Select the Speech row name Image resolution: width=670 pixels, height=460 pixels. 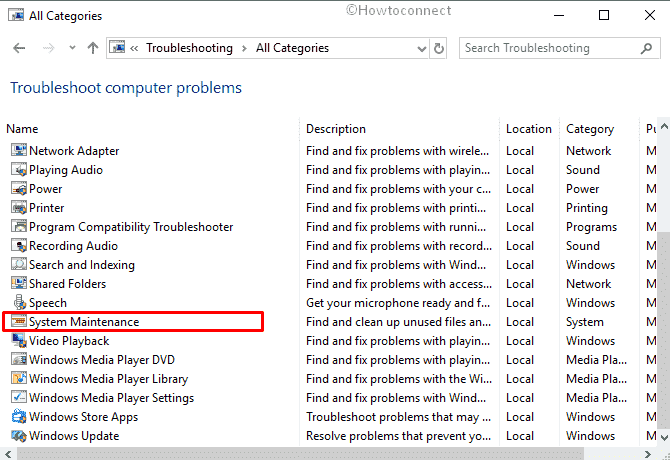(x=48, y=303)
